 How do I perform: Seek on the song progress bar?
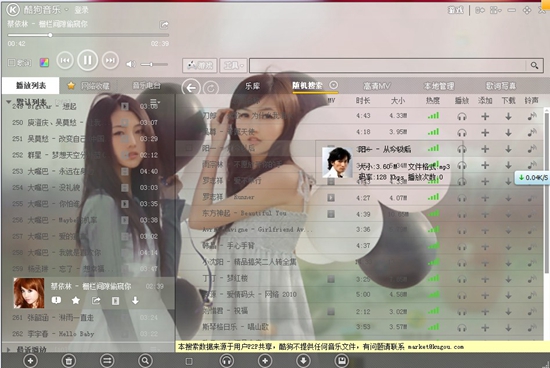click(88, 35)
